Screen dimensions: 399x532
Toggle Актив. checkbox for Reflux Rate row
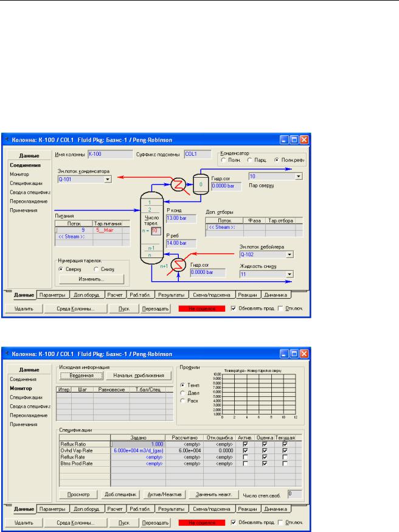coord(246,457)
